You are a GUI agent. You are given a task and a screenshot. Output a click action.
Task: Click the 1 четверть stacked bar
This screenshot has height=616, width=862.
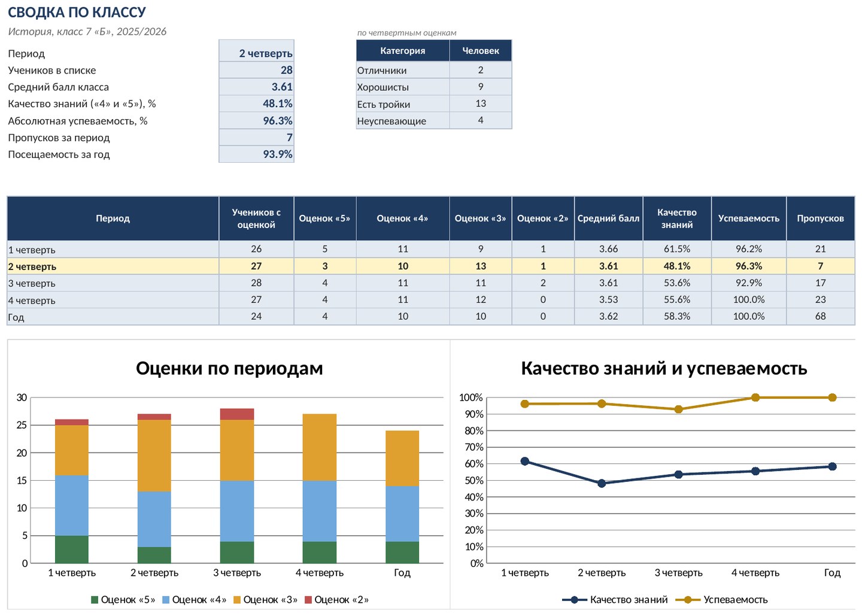[x=72, y=491]
